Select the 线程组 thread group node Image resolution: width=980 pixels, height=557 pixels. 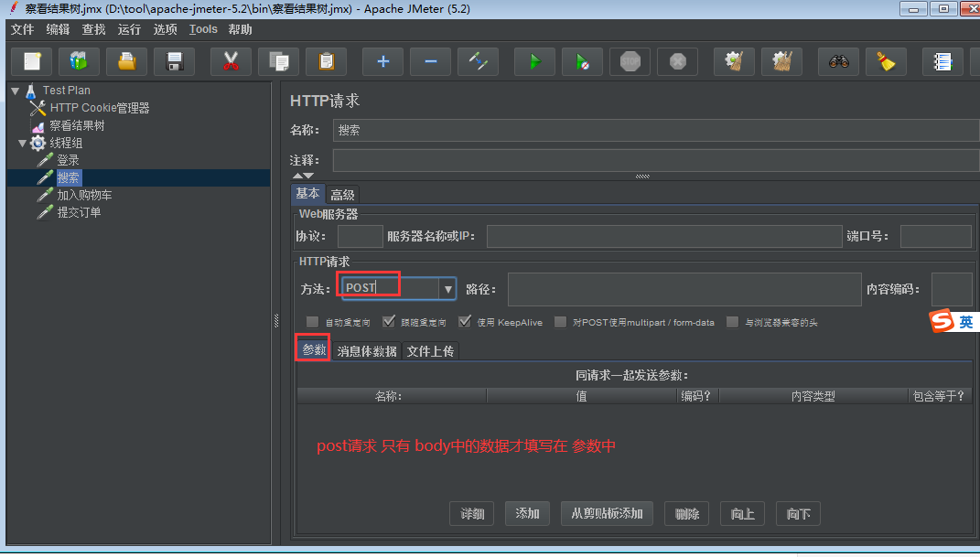coord(66,143)
